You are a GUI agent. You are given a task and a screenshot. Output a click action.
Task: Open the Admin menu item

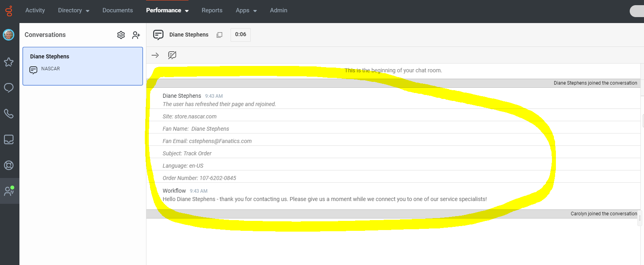[279, 10]
